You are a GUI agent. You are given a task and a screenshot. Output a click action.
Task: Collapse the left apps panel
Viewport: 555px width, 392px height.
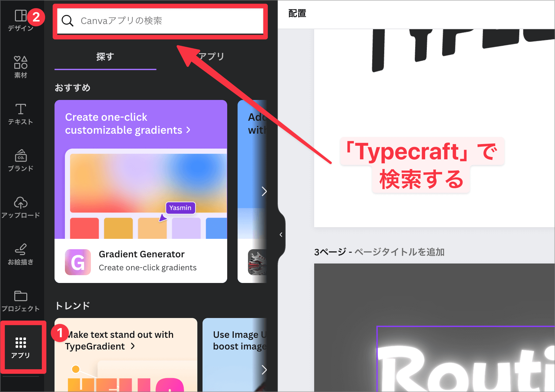point(280,235)
